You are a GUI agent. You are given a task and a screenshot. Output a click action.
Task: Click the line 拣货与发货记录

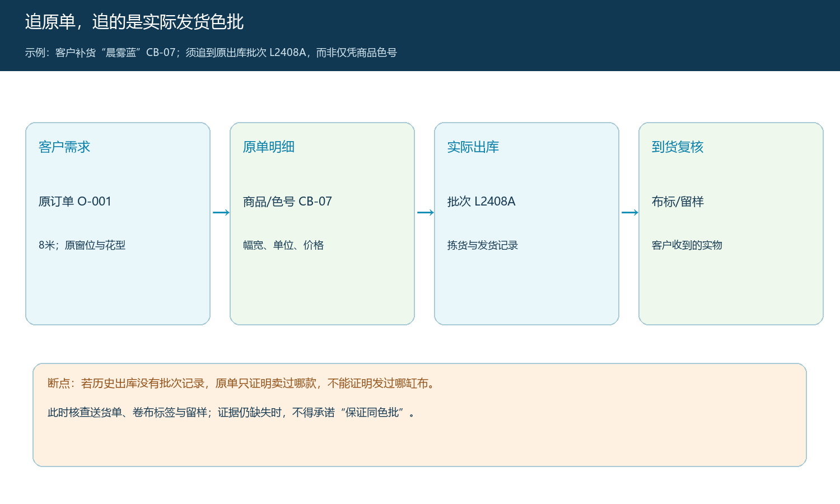tap(483, 245)
